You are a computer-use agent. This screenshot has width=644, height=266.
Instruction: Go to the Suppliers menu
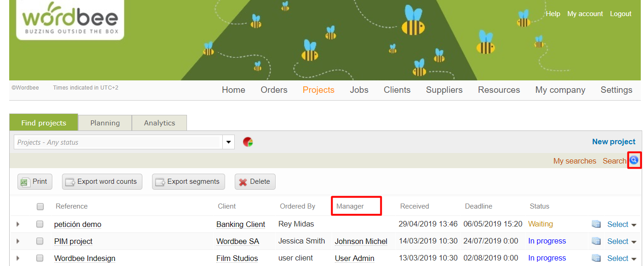point(444,90)
